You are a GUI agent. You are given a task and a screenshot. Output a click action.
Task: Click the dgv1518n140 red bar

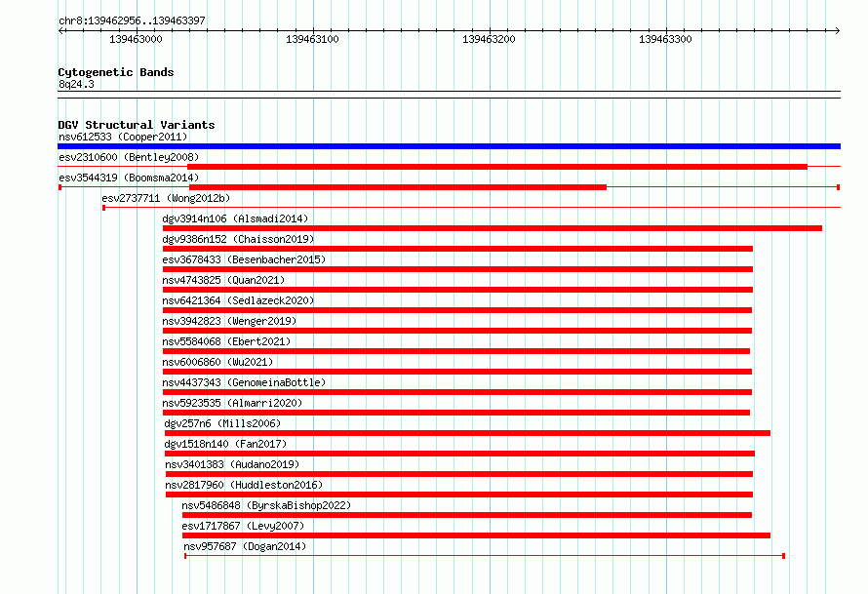pyautogui.click(x=459, y=454)
